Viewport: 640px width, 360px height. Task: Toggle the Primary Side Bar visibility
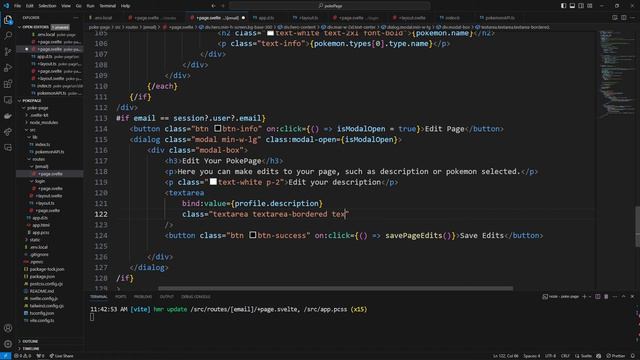pos(563,6)
